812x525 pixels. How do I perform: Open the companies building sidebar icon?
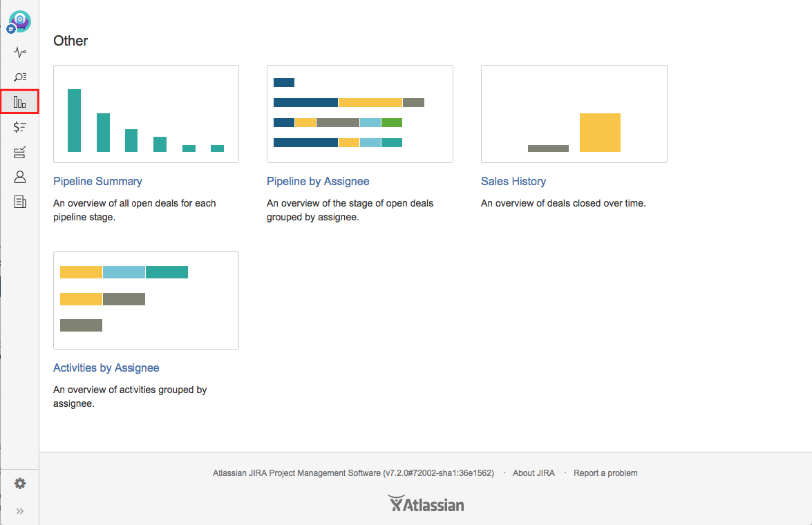point(19,202)
